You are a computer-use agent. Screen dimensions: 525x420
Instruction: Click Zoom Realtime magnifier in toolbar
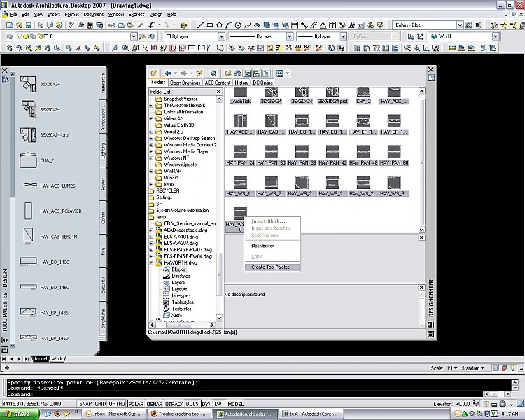(125, 48)
